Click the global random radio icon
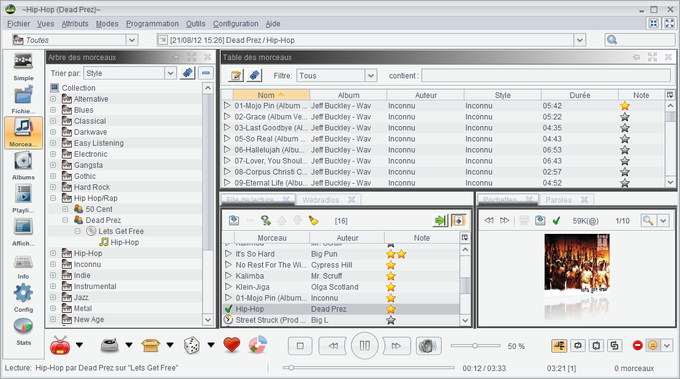This screenshot has height=379, width=680. click(x=60, y=345)
